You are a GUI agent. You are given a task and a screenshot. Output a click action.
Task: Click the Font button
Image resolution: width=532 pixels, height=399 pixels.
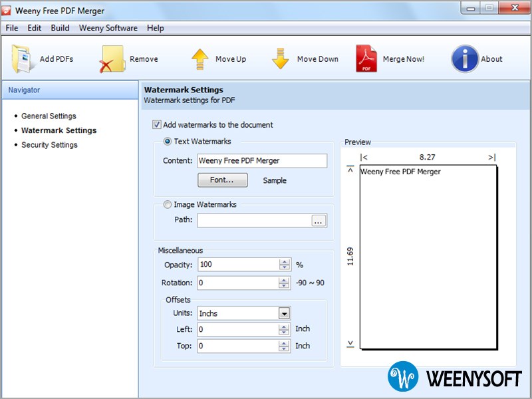(x=222, y=180)
